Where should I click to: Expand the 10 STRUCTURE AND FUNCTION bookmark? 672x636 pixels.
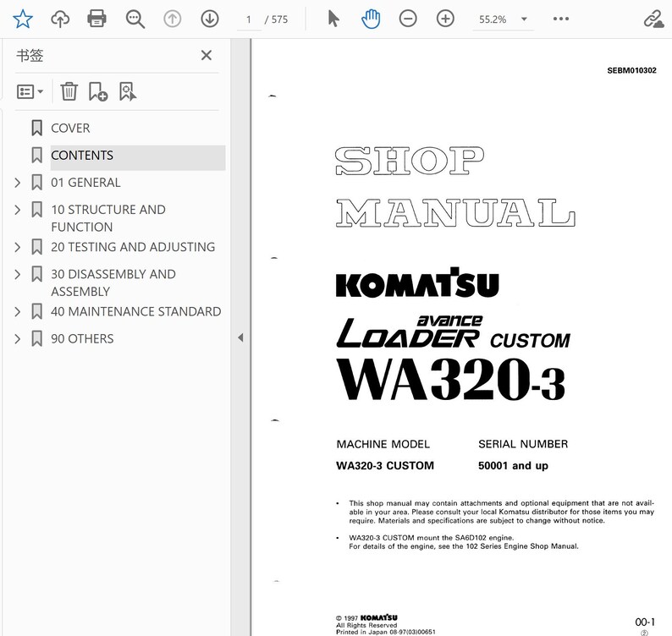point(17,210)
